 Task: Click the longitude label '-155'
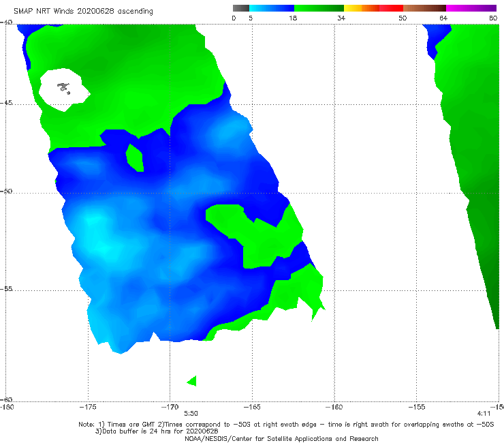click(417, 407)
